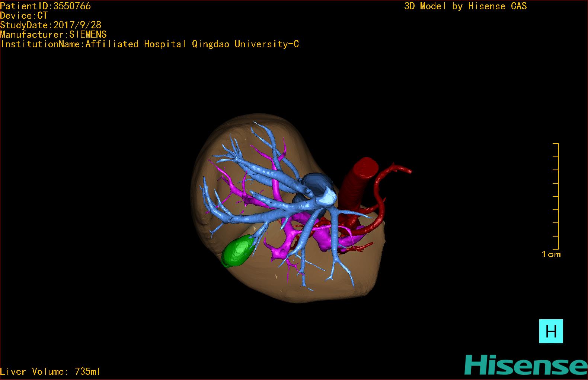Image resolution: width=588 pixels, height=380 pixels.
Task: Click the Device:CT label
Action: [24, 16]
